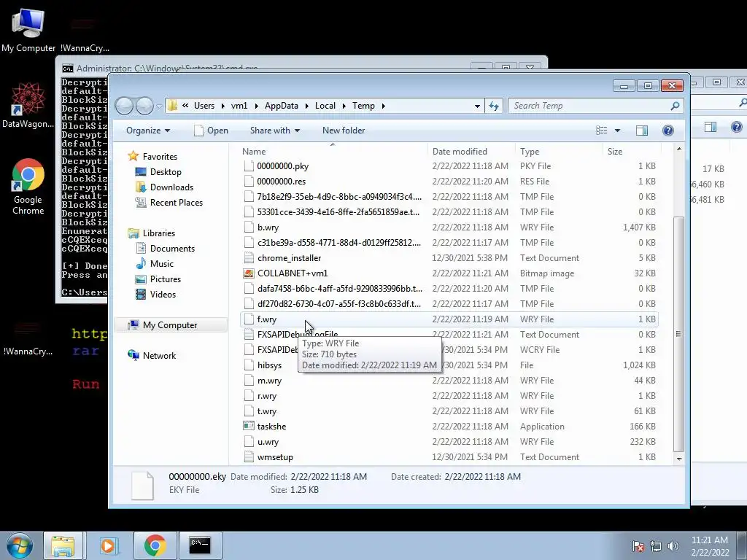Open Google Chrome desktop shortcut

pos(28,186)
